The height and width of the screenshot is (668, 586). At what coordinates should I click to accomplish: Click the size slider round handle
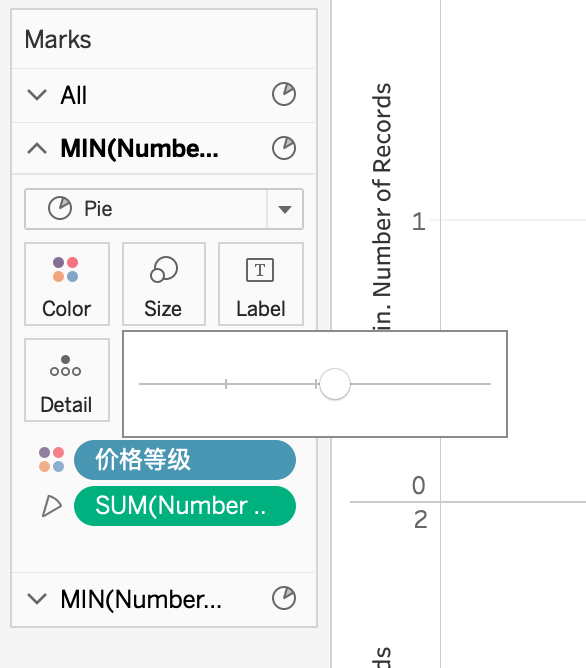(335, 384)
